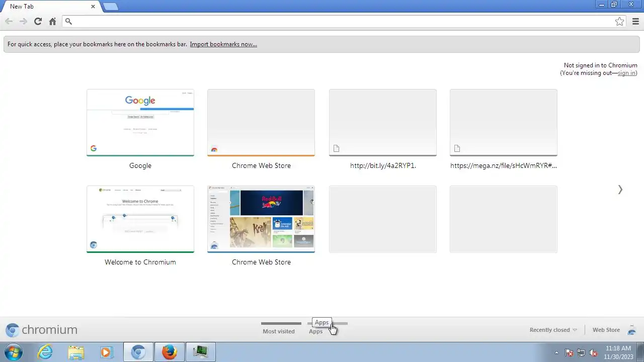Viewport: 644px width, 362px height.
Task: Click Import bookmarks now link
Action: pyautogui.click(x=223, y=44)
